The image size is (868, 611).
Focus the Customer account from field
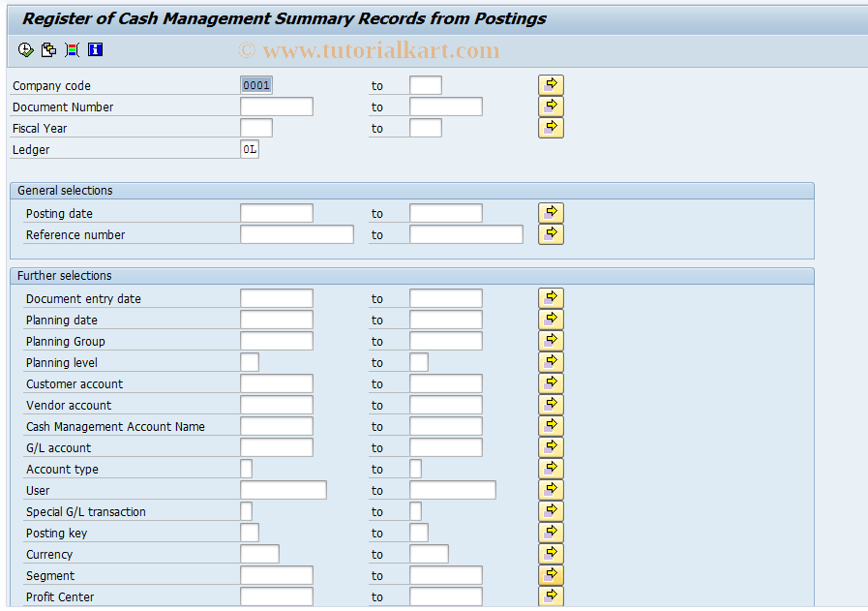tap(277, 383)
